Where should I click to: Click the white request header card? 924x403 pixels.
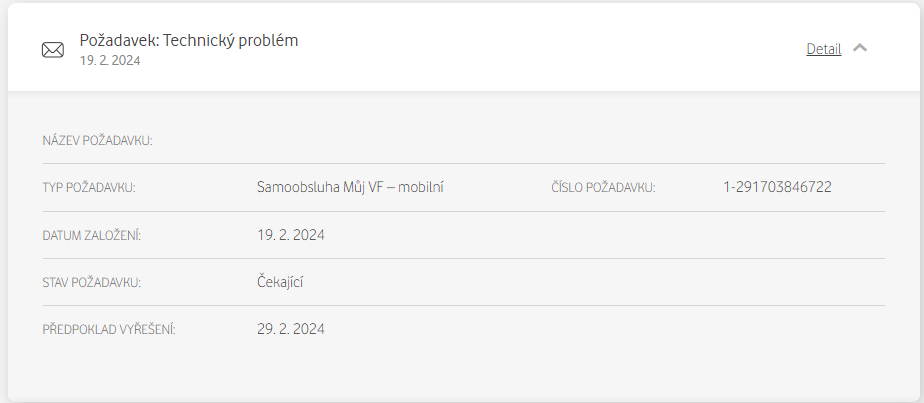pyautogui.click(x=464, y=48)
